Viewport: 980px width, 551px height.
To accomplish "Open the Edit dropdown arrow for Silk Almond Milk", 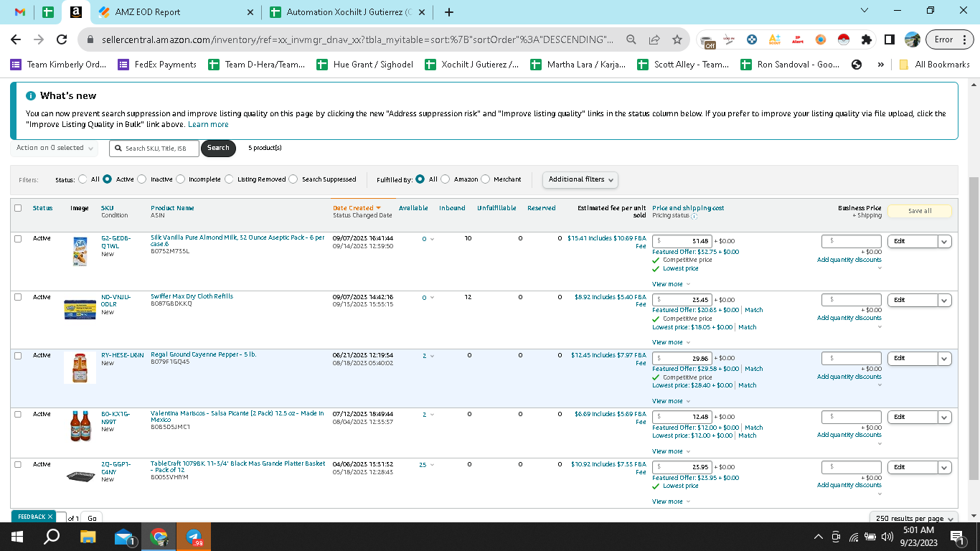I will (945, 242).
